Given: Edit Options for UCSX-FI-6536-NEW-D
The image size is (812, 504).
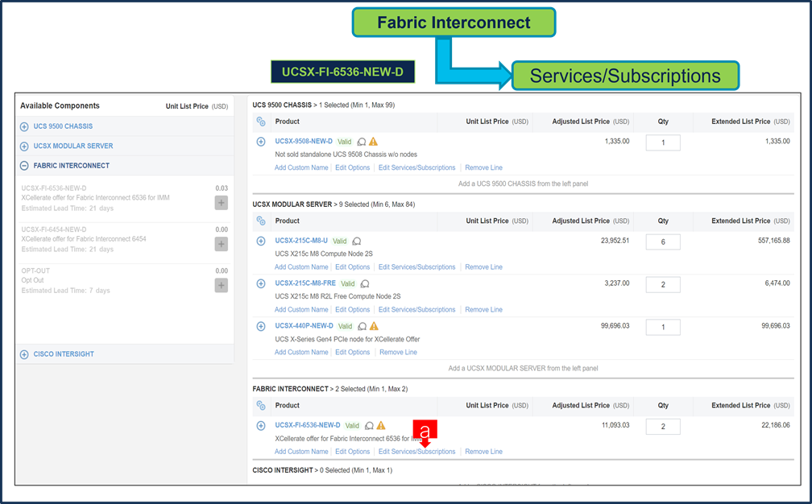Looking at the screenshot, I should [353, 451].
